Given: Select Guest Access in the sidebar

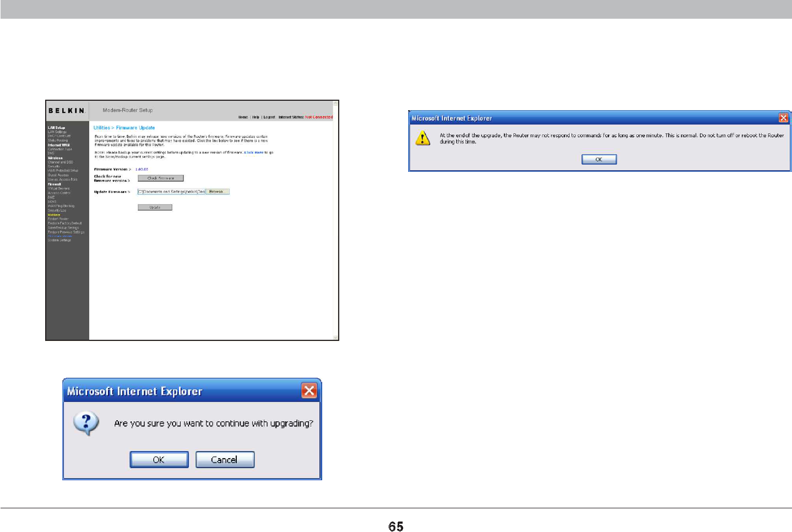Looking at the screenshot, I should [x=58, y=175].
